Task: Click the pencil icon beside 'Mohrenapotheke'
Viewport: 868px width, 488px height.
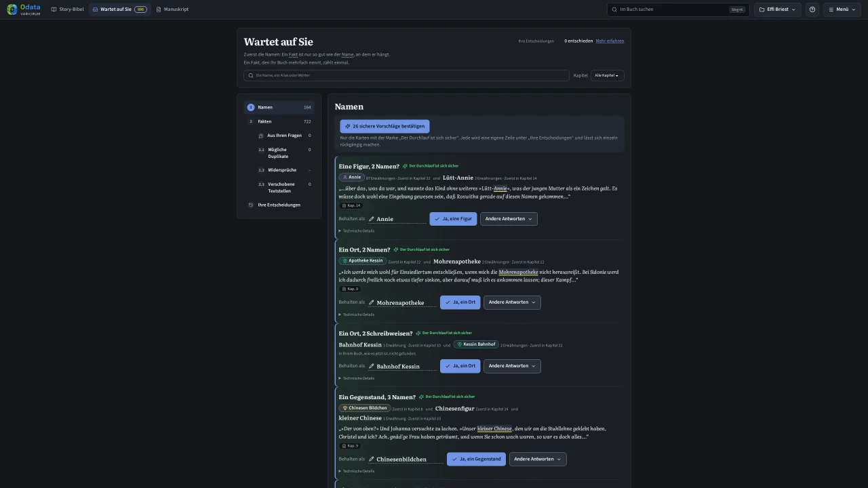Action: (x=372, y=302)
